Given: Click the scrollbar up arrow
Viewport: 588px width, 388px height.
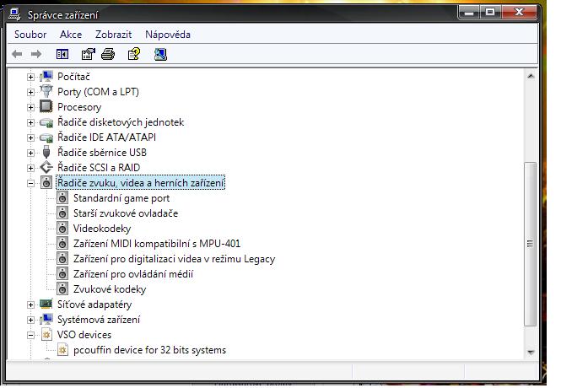Looking at the screenshot, I should [x=531, y=76].
